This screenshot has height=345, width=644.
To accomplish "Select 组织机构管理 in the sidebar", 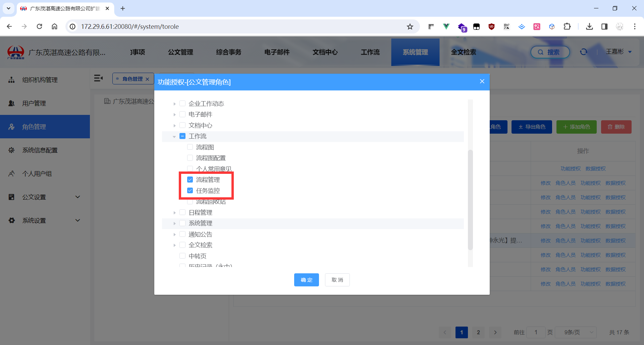I will point(45,80).
